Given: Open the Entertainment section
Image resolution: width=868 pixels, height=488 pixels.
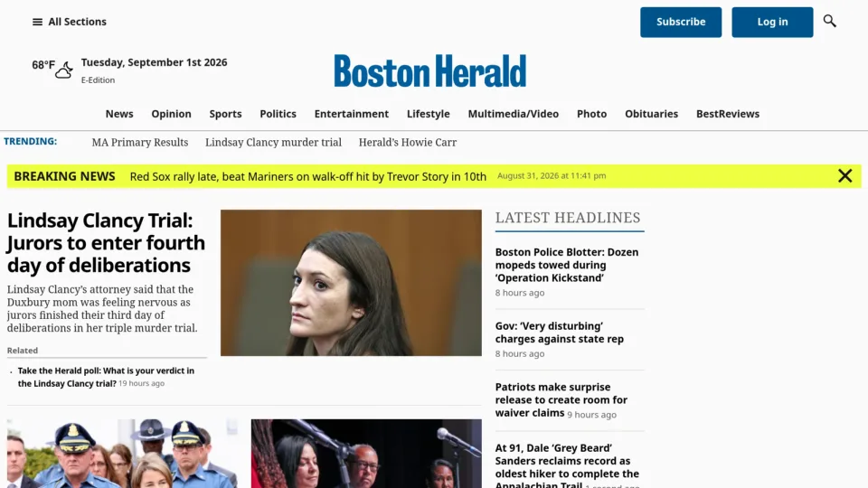Looking at the screenshot, I should click(352, 114).
